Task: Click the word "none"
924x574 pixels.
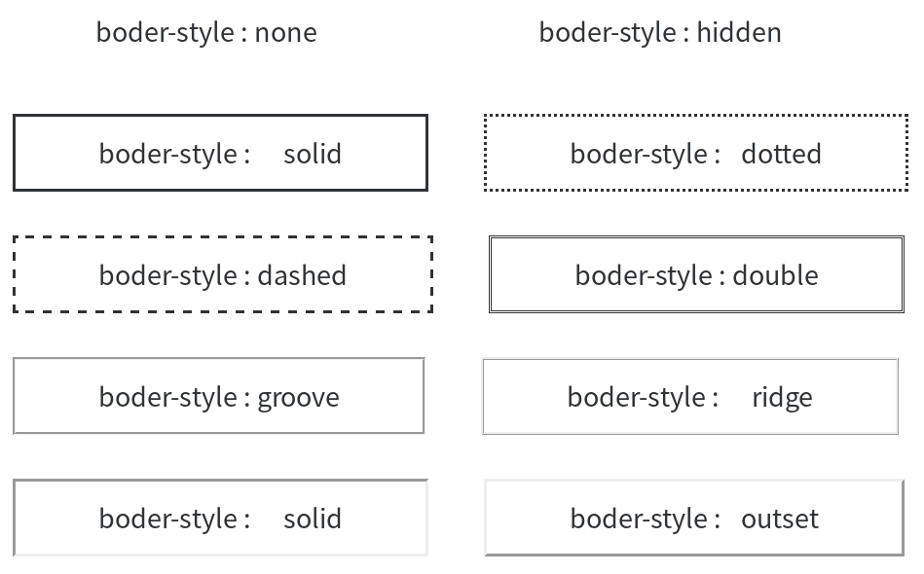Action: tap(285, 32)
